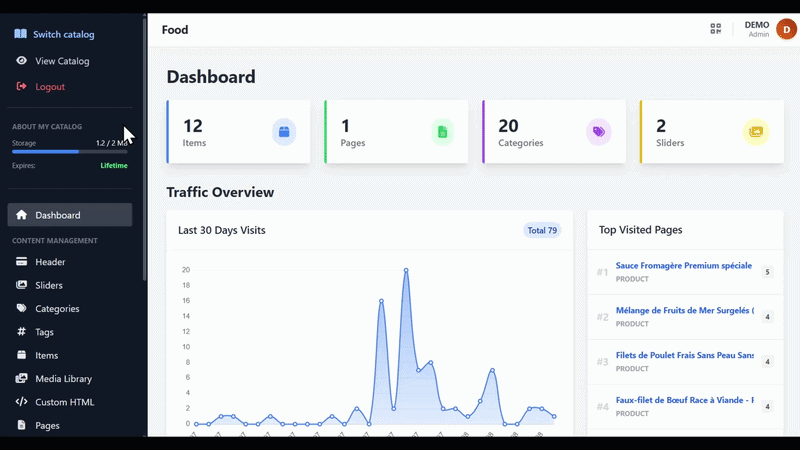Open Switch catalog link
This screenshot has width=800, height=450.
pos(64,34)
